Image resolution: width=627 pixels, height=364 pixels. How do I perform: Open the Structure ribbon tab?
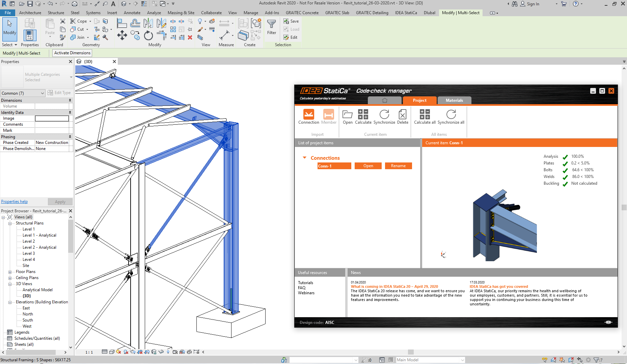click(x=56, y=13)
